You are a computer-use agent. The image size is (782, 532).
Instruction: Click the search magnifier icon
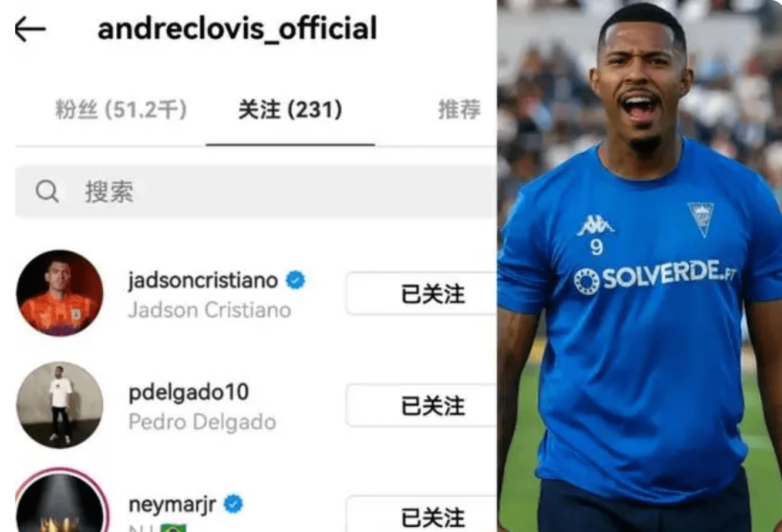pos(47,191)
